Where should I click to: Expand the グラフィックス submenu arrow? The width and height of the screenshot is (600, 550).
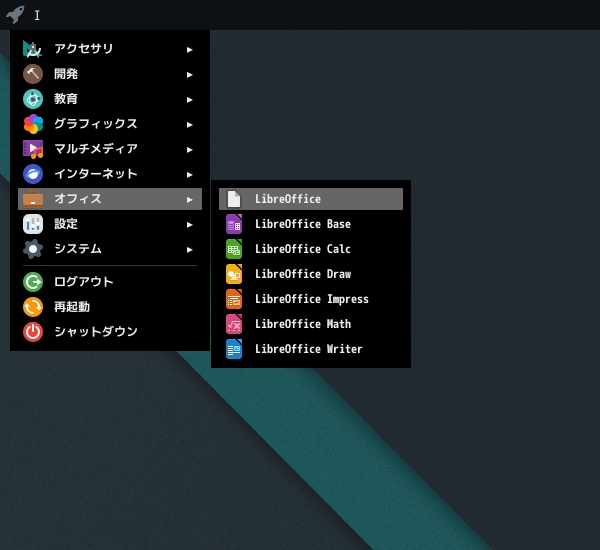(189, 125)
